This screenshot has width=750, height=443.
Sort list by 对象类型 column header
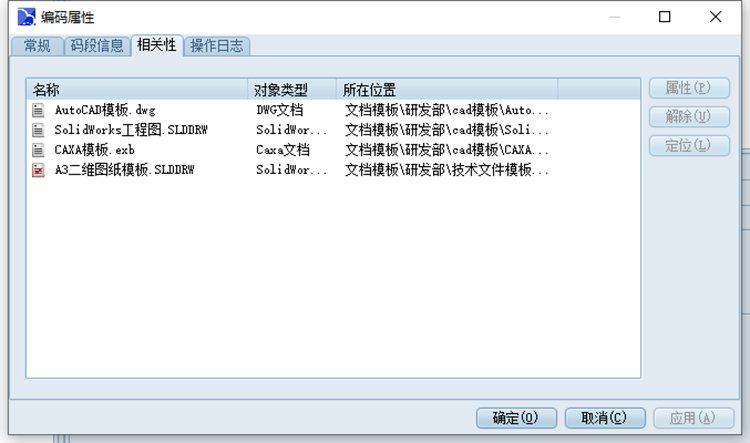(291, 90)
